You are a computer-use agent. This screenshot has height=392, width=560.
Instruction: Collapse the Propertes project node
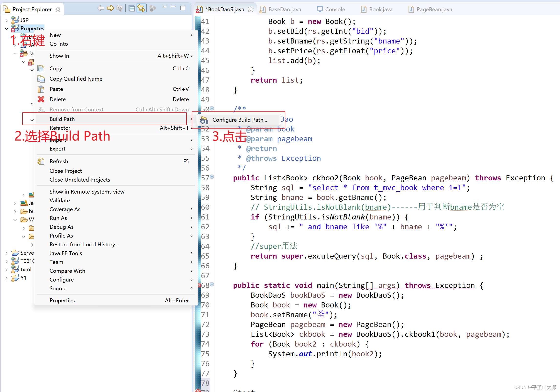(7, 29)
